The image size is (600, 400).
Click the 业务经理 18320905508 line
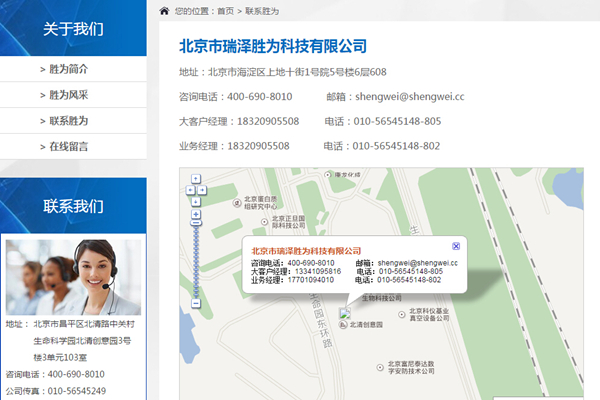pos(234,146)
